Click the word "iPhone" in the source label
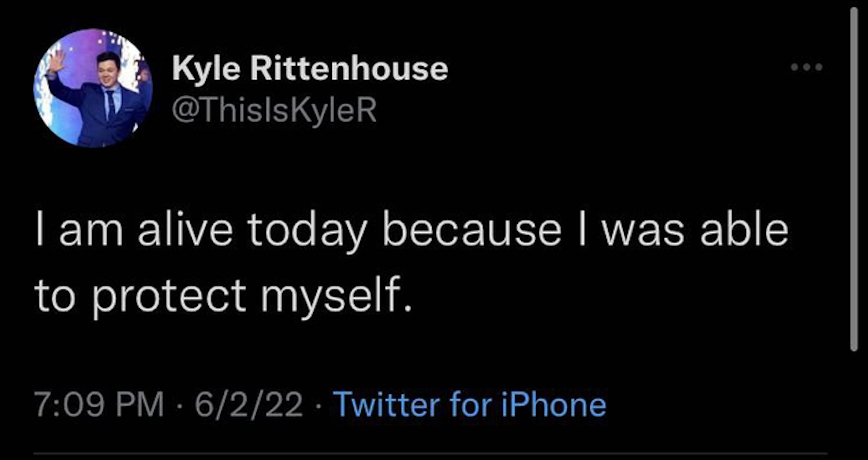Viewport: 868px width, 460px height. coord(554,405)
